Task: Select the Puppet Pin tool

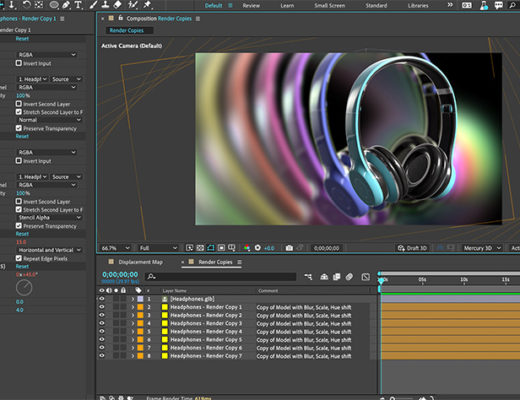Action: 147,5
